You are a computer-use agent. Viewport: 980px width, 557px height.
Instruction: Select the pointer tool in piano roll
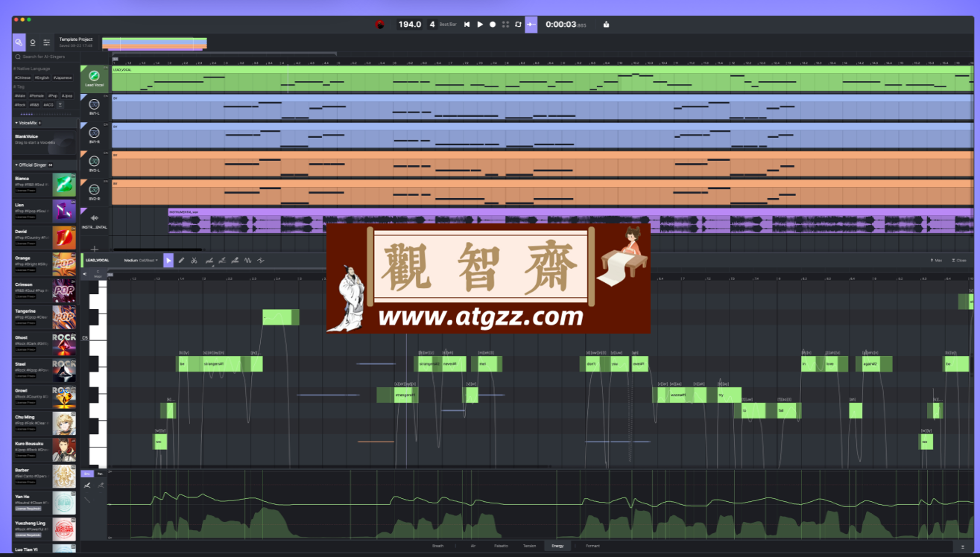pyautogui.click(x=168, y=260)
